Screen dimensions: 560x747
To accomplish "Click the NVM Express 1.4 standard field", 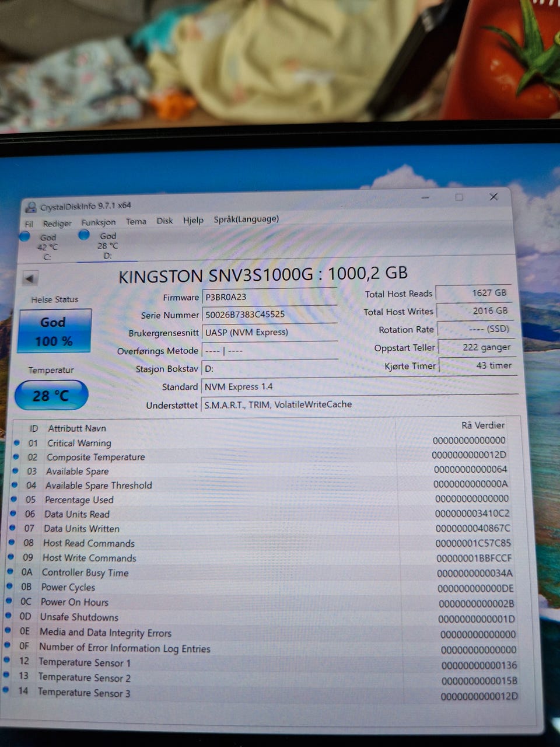I will [359, 386].
